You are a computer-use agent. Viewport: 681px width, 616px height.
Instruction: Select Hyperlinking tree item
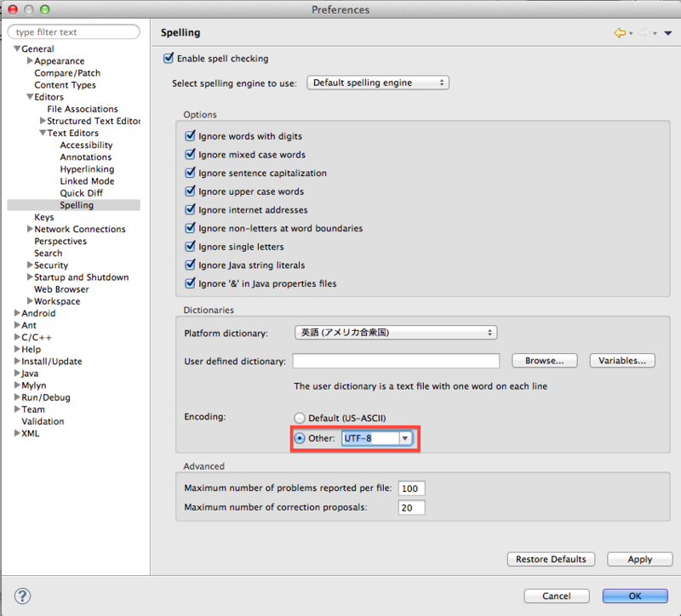[87, 168]
